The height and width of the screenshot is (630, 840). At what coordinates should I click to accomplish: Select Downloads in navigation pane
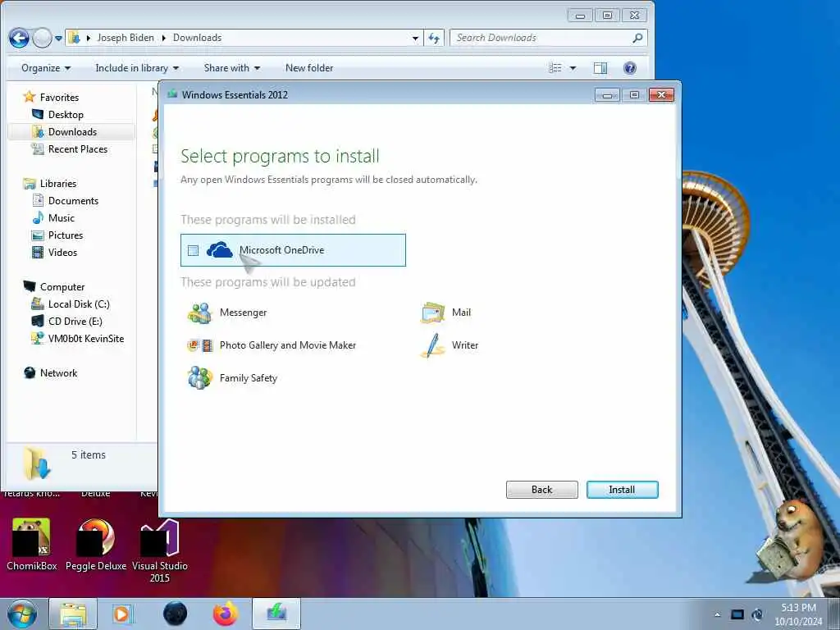coord(72,132)
